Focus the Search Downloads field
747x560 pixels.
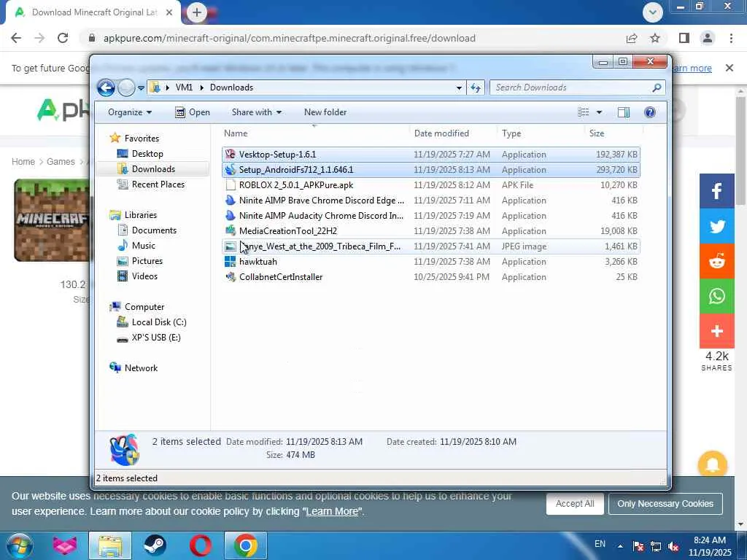click(578, 87)
